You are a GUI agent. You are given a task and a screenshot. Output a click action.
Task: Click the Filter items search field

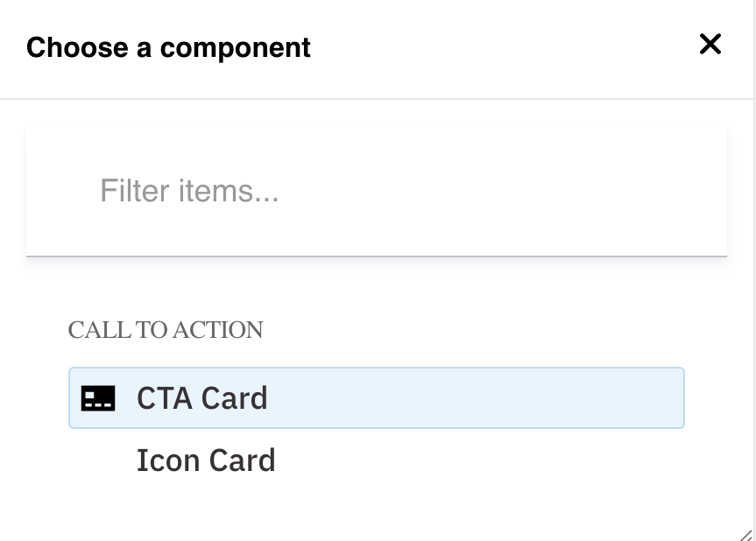(377, 191)
